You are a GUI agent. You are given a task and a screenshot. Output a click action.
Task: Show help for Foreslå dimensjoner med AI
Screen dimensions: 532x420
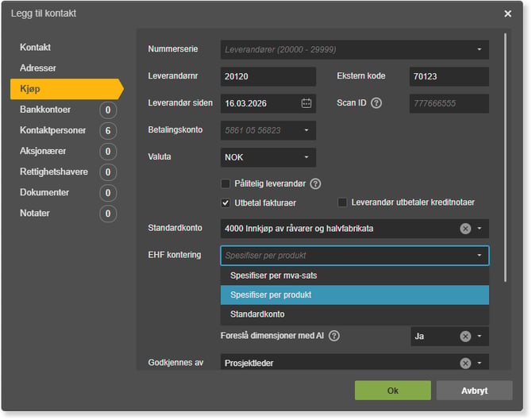point(334,336)
